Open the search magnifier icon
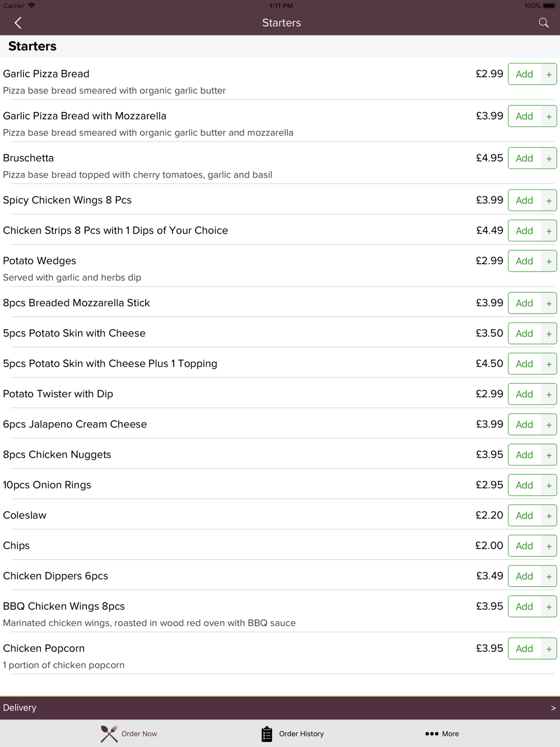The width and height of the screenshot is (560, 747). tap(543, 23)
